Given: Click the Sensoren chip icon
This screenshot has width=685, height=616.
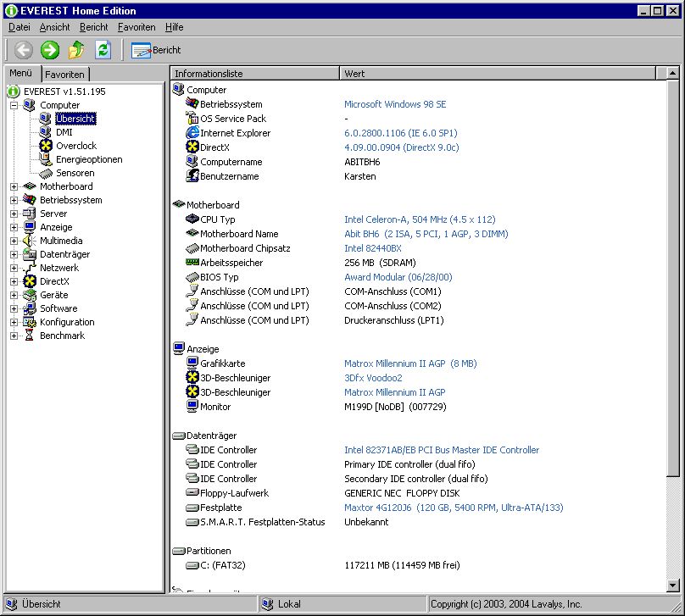Looking at the screenshot, I should click(x=46, y=173).
